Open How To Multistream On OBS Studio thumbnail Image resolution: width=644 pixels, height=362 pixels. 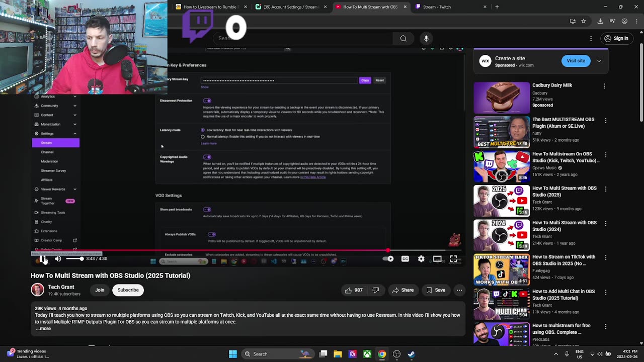(x=501, y=166)
